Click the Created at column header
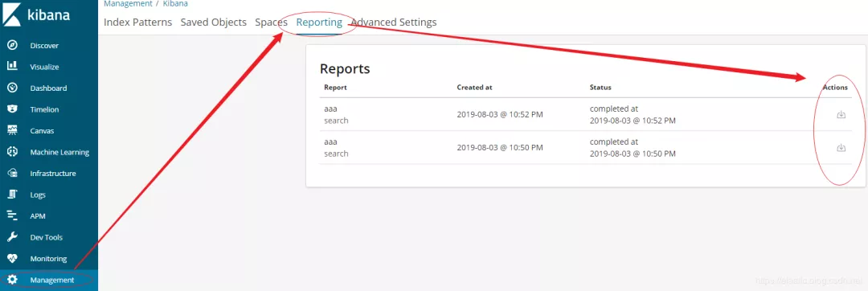The height and width of the screenshot is (291, 868). tap(474, 88)
